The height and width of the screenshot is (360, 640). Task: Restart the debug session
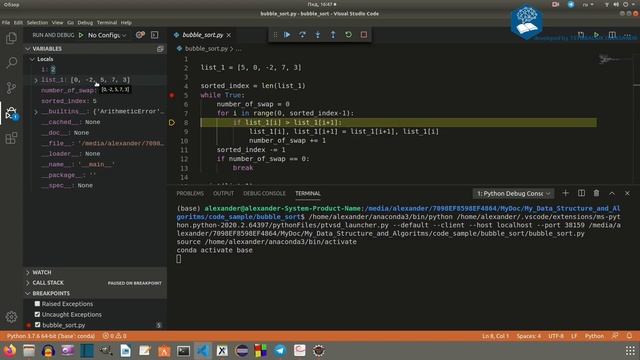point(348,35)
